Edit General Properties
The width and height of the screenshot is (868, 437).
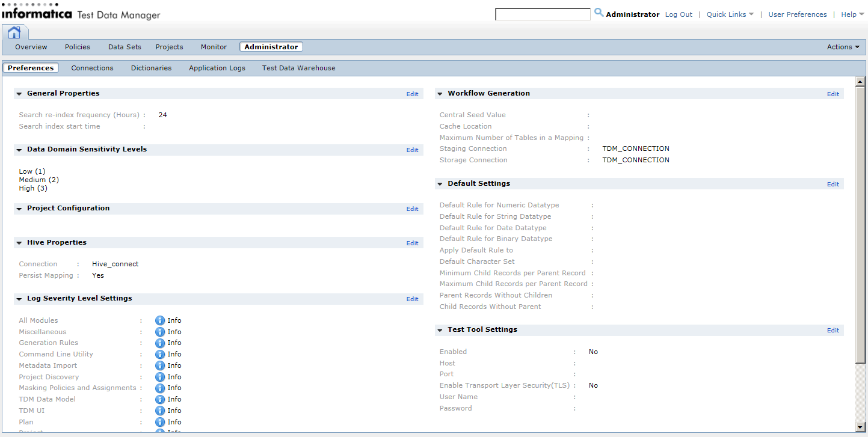[412, 94]
